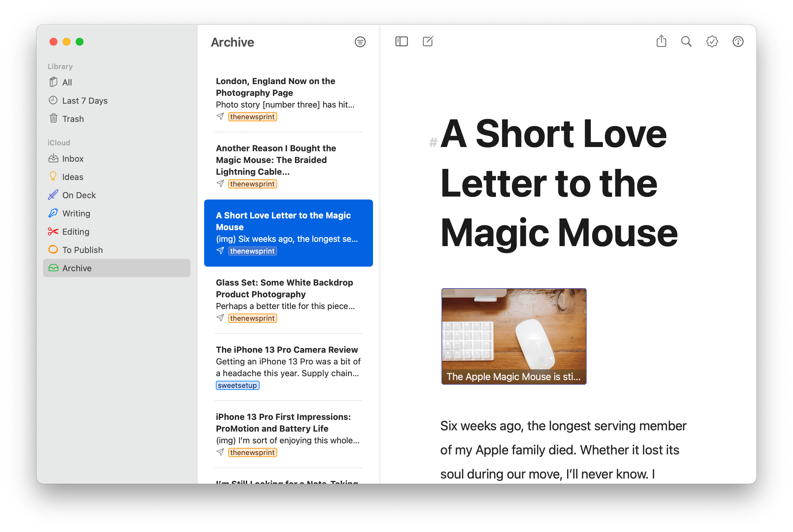Open the share/export icon

pos(661,41)
